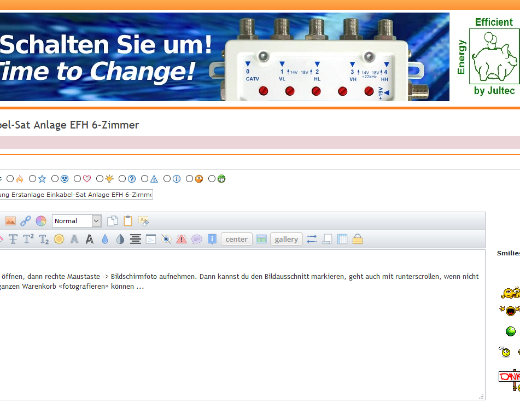Click the copy pages icon
The height and width of the screenshot is (420, 520).
point(113,221)
